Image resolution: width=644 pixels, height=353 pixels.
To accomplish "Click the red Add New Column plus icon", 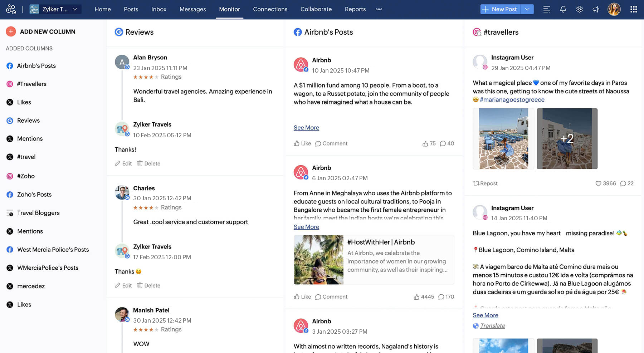I will click(11, 31).
